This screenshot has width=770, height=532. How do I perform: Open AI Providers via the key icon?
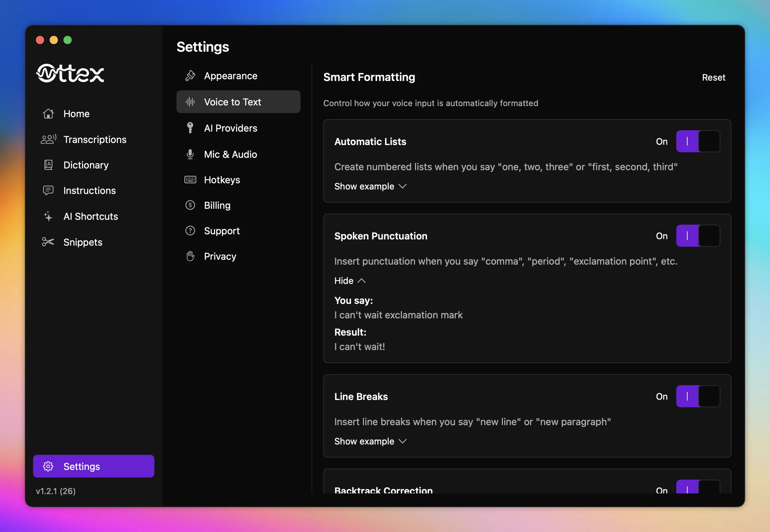(x=190, y=128)
